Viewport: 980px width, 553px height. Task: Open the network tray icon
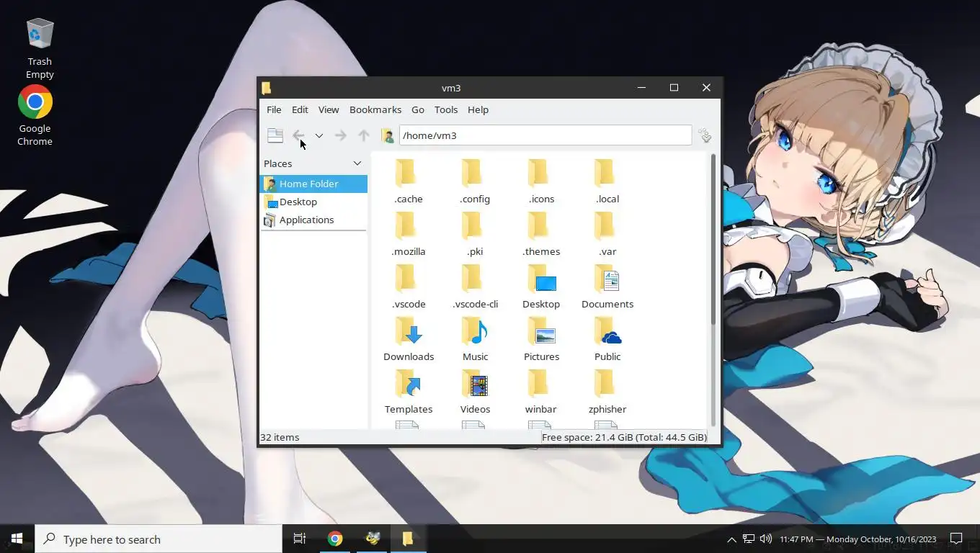[749, 539]
